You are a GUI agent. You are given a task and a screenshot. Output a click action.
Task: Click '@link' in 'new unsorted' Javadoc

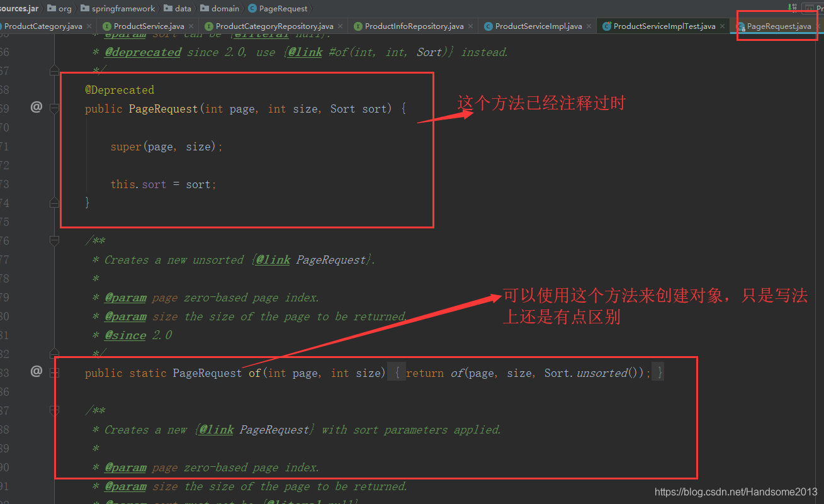click(273, 260)
